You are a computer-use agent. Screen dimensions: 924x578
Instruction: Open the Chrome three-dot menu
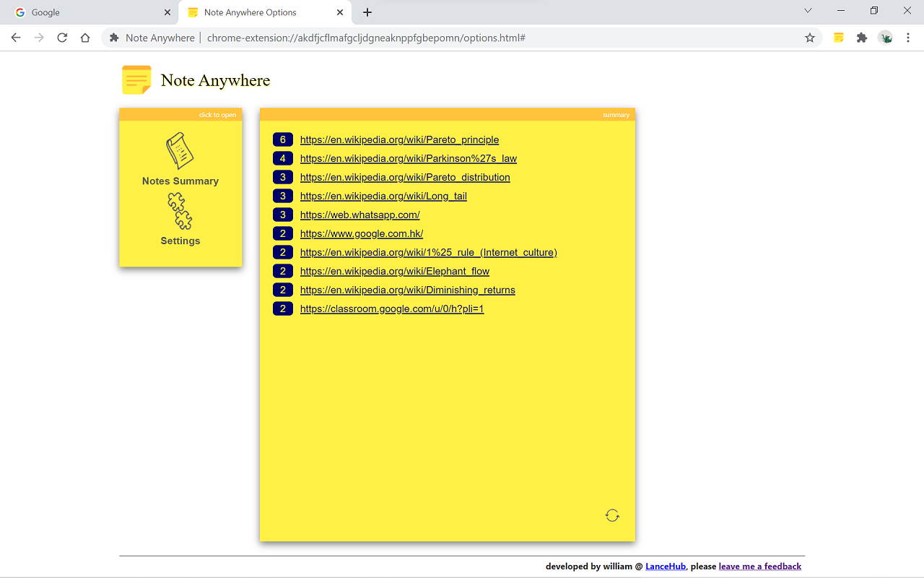pyautogui.click(x=908, y=38)
